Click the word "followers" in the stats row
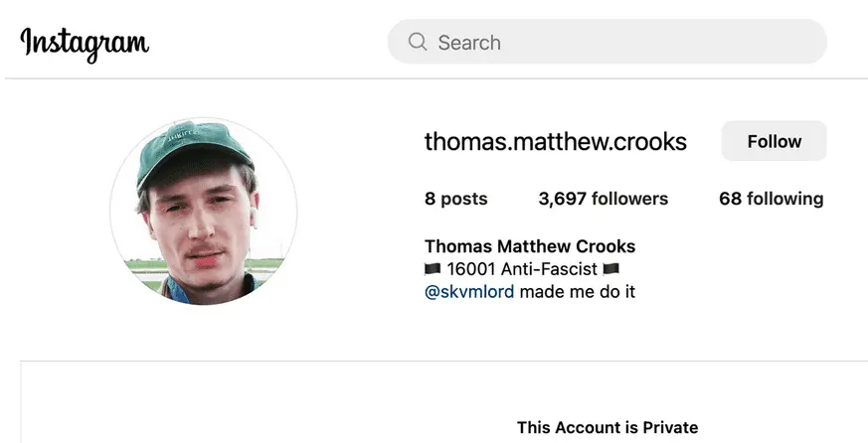Image resolution: width=868 pixels, height=443 pixels. click(629, 199)
